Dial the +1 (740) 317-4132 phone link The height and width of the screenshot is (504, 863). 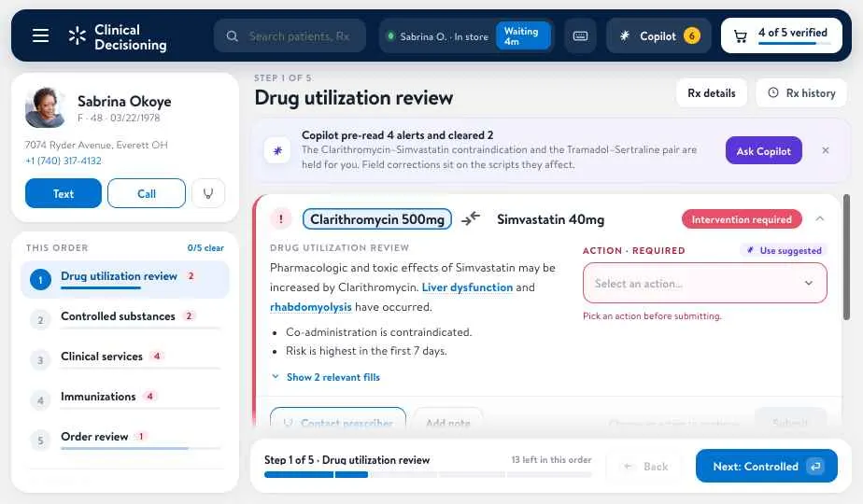click(64, 161)
